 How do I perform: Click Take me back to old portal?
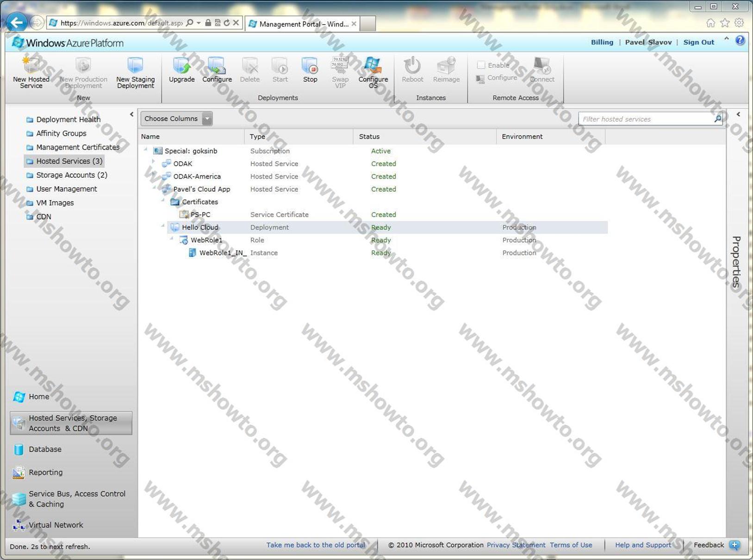[x=316, y=545]
